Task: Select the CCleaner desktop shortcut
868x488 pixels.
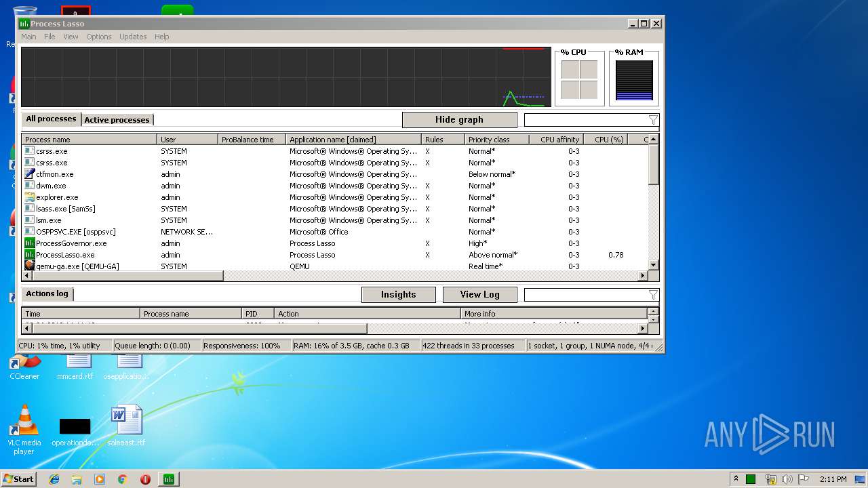Action: (24, 366)
